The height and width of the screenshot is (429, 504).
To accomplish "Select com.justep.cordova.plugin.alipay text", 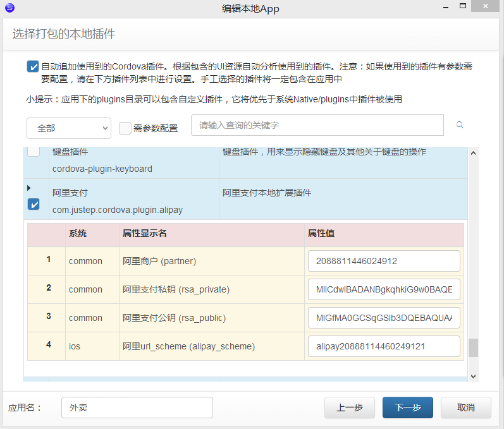I will coord(118,210).
